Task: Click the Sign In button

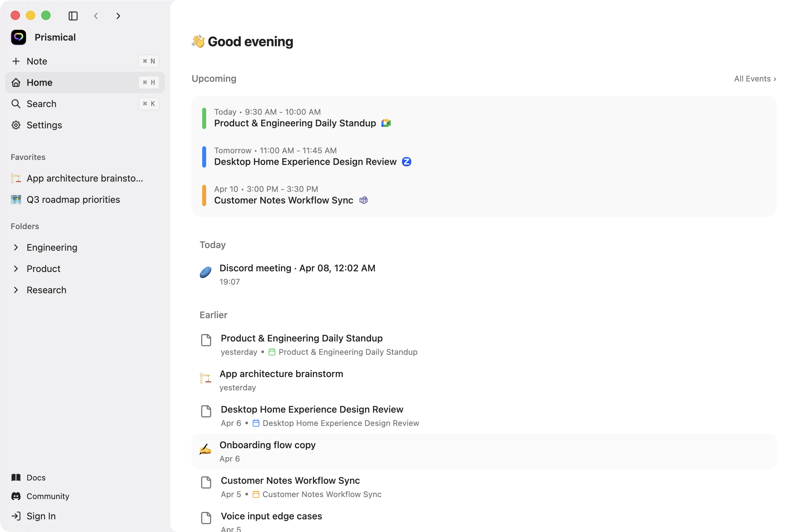Action: (x=41, y=516)
